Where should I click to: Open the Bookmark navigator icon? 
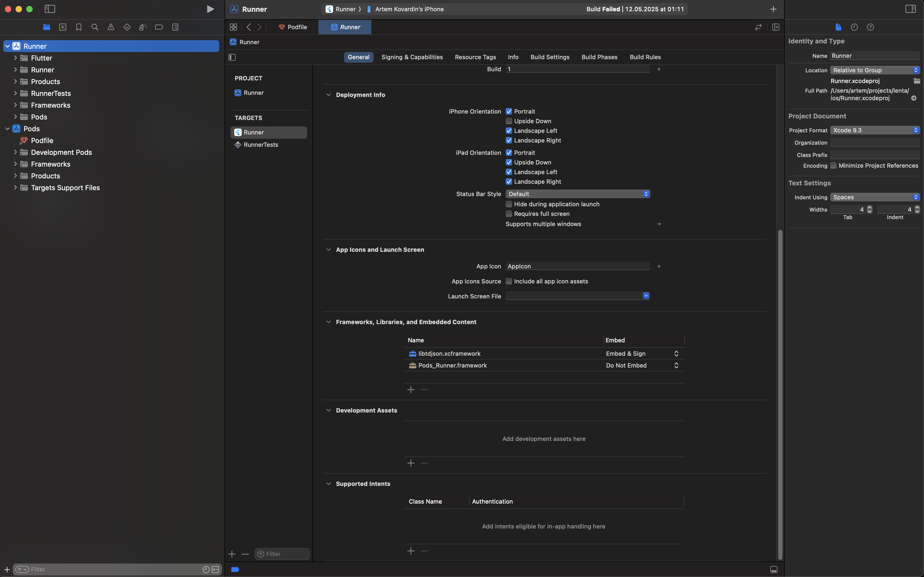[79, 27]
